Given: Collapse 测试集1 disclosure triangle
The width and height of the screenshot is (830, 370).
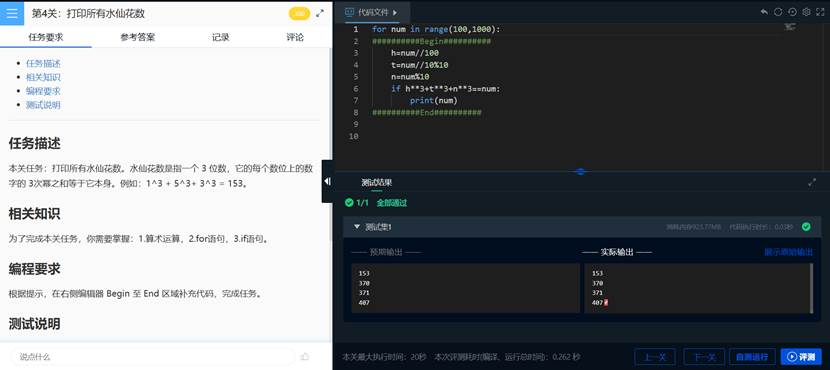Looking at the screenshot, I should point(357,227).
